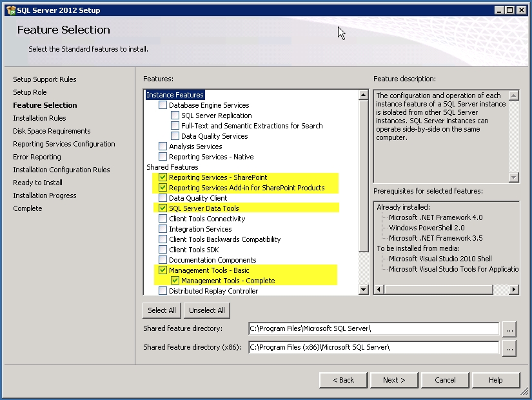Browse for the x86 shared feature directory
Image resolution: width=532 pixels, height=400 pixels.
click(x=509, y=348)
